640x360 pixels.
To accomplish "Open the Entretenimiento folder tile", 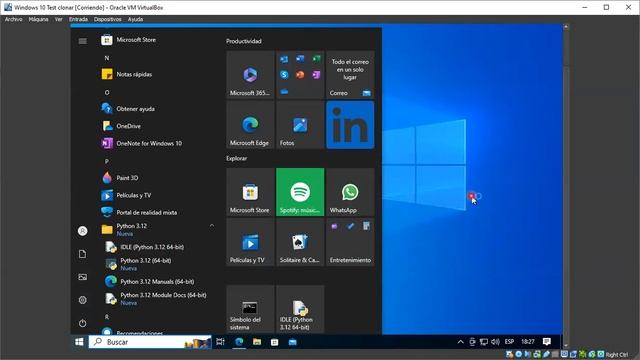I will click(350, 242).
